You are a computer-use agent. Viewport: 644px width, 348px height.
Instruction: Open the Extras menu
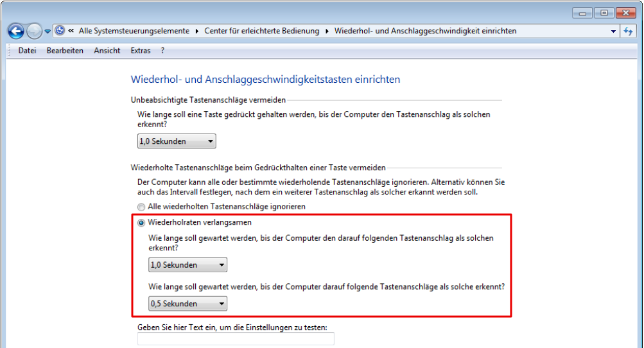[x=141, y=51]
